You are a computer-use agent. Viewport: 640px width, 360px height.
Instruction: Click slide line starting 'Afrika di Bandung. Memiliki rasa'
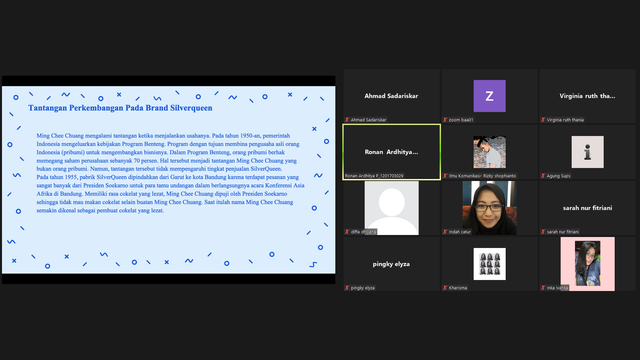[x=162, y=194]
